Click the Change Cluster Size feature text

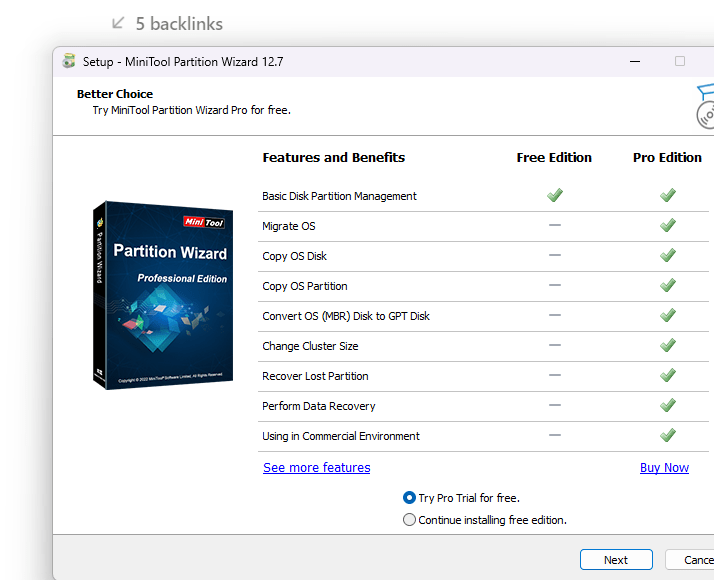pyautogui.click(x=310, y=346)
